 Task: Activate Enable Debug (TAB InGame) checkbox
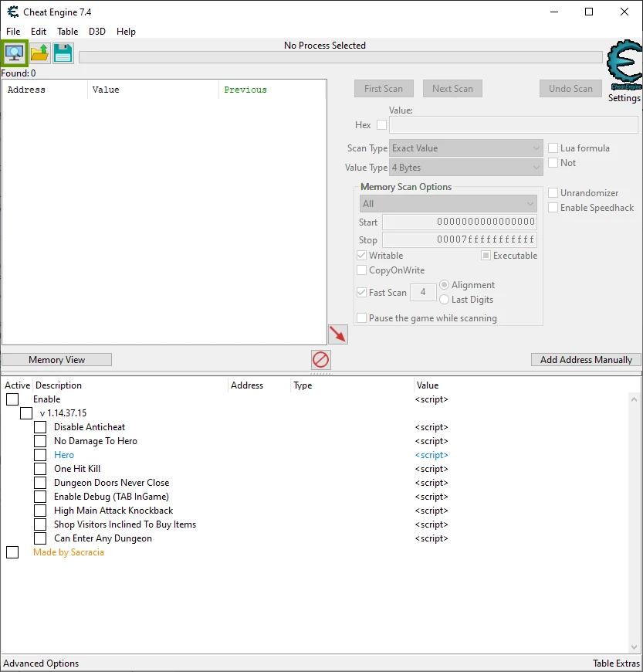[x=40, y=497]
